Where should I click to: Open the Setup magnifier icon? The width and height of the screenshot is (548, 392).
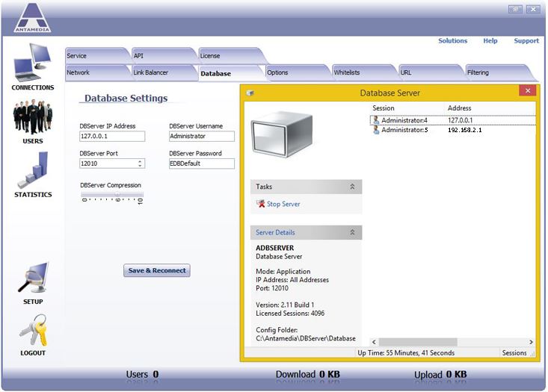pos(32,278)
